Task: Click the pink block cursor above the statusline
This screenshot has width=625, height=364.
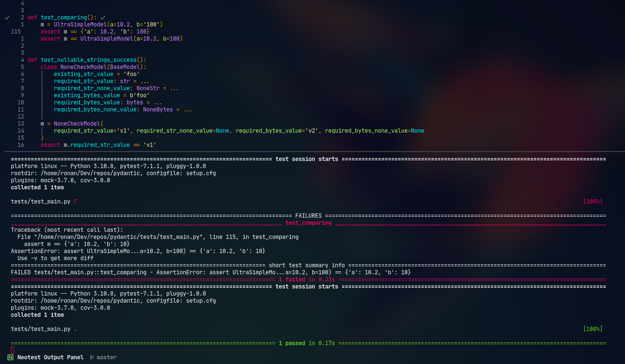Action: pos(12,349)
